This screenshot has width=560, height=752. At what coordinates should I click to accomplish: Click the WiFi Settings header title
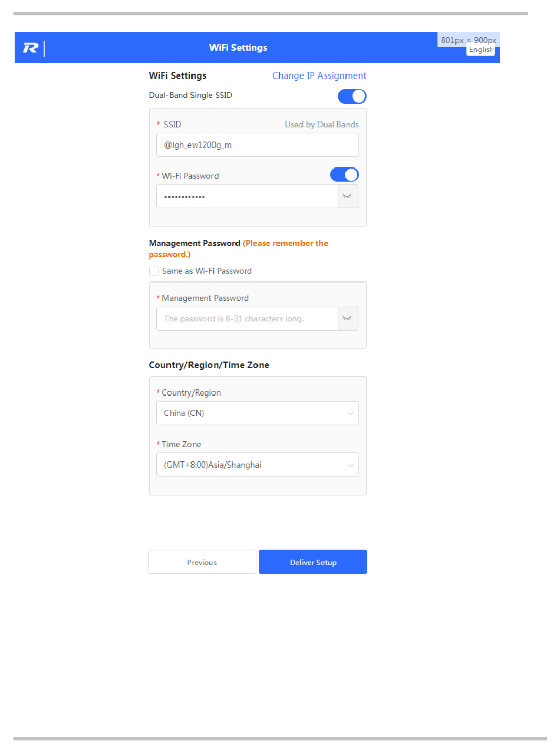click(x=238, y=48)
